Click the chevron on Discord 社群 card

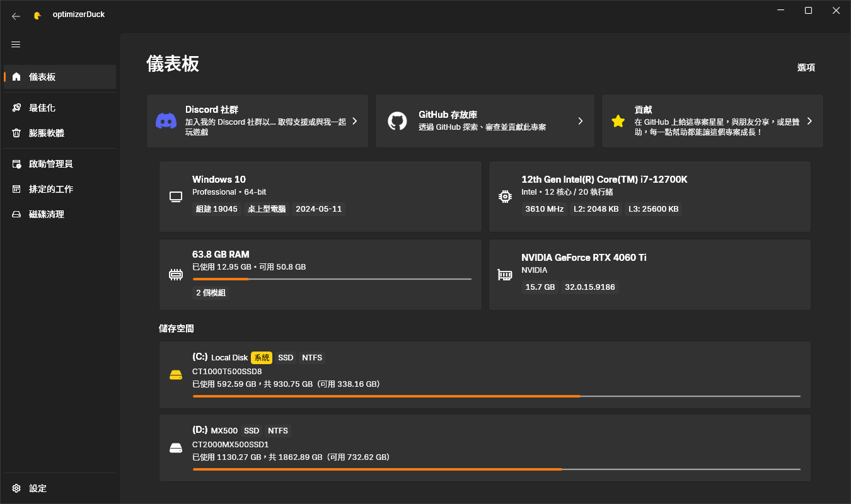coord(355,121)
